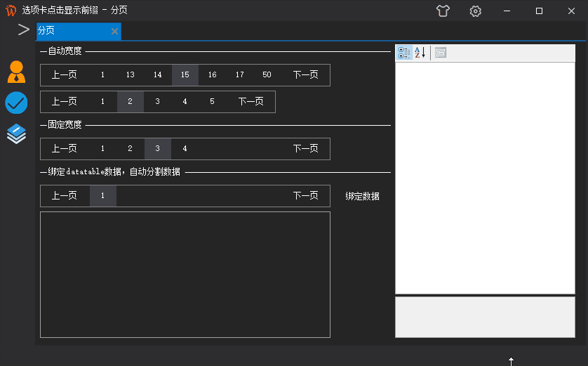Click the orange user icon in sidebar
This screenshot has height=366, width=588.
pos(16,72)
